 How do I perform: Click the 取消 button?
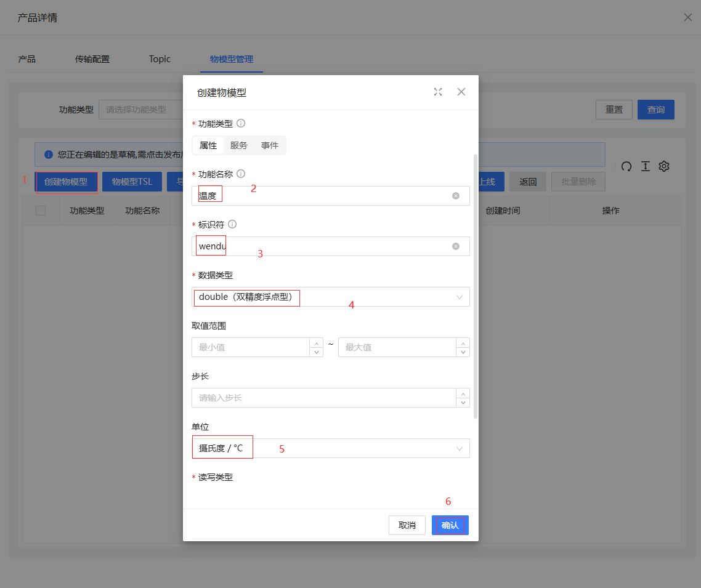pos(407,525)
